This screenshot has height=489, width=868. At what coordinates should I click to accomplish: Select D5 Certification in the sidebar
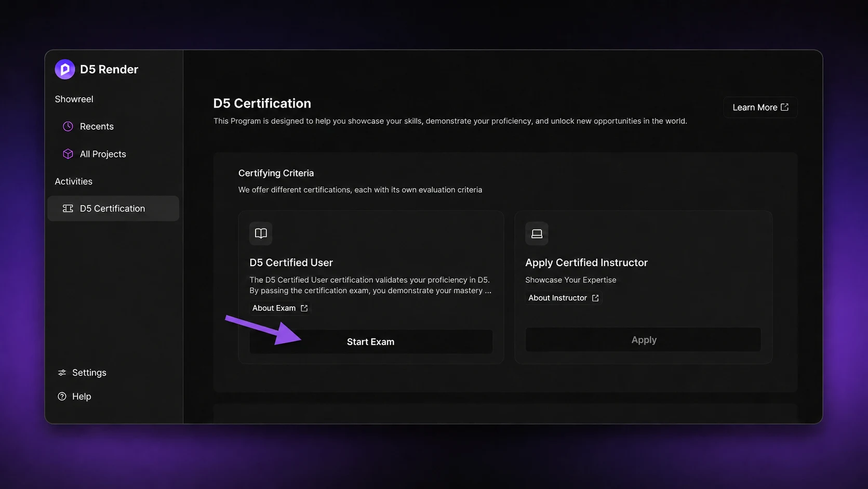click(x=113, y=208)
